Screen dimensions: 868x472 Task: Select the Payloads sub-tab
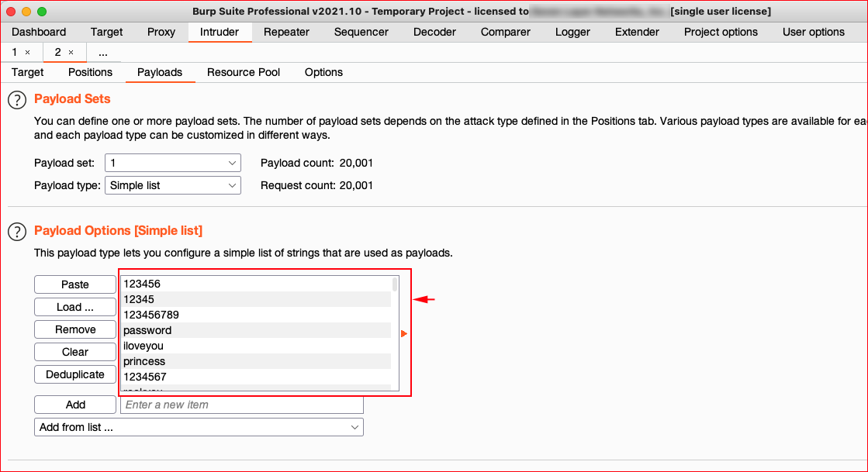[x=160, y=73]
